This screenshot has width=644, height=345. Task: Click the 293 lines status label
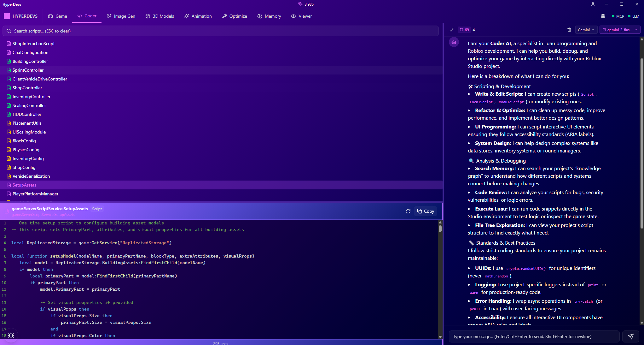point(221,343)
